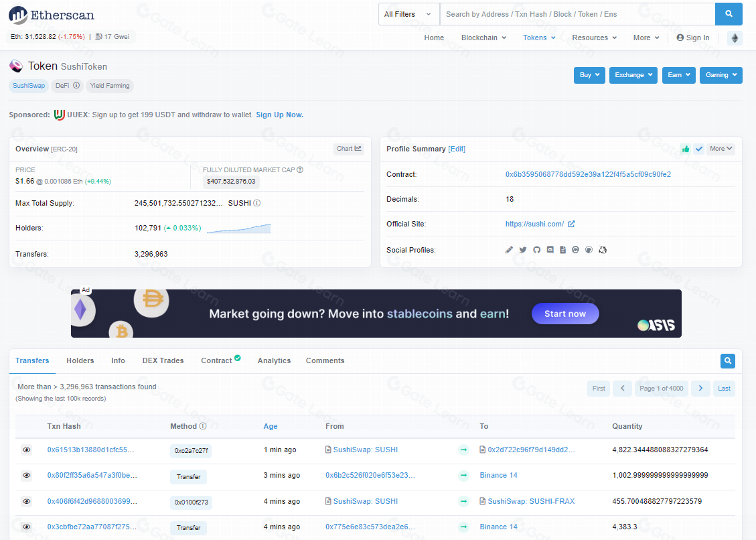Image resolution: width=756 pixels, height=540 pixels.
Task: Open the Twitter social profile icon
Action: point(523,250)
